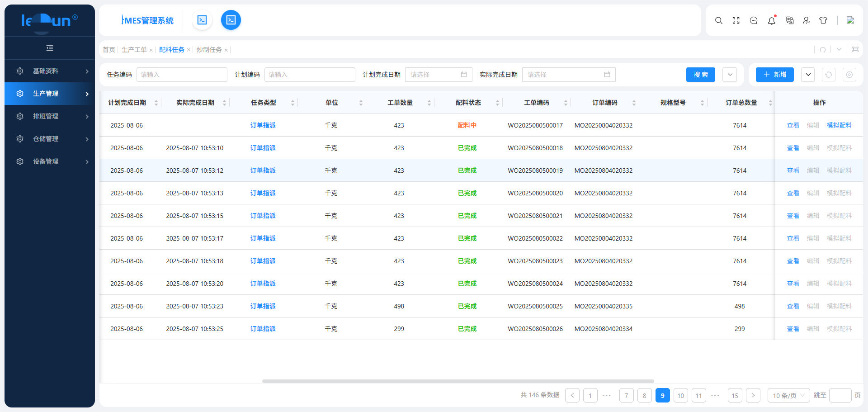
Task: Close the 炒制任务 tab
Action: click(226, 50)
